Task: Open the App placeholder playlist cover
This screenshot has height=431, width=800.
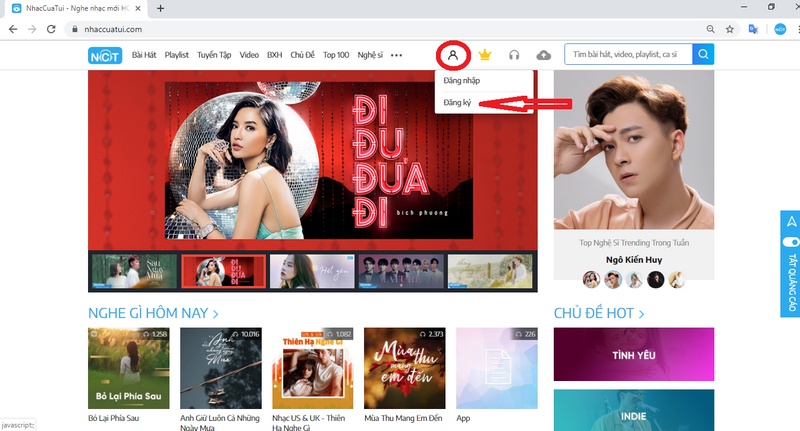Action: point(497,368)
